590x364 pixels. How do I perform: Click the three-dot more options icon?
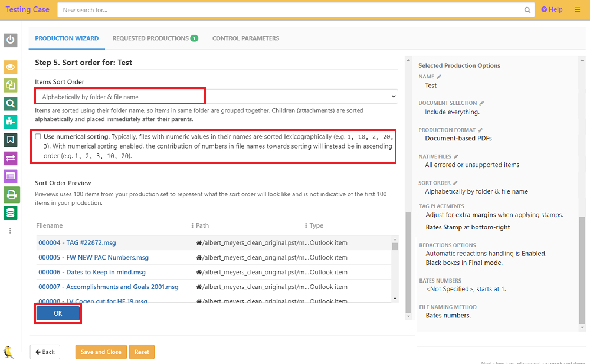tap(10, 232)
